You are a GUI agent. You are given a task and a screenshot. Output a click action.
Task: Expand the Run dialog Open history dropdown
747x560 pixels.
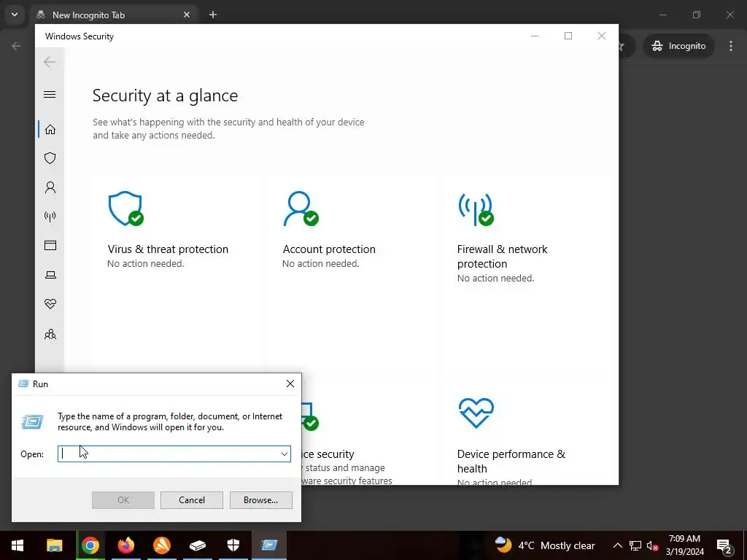285,454
